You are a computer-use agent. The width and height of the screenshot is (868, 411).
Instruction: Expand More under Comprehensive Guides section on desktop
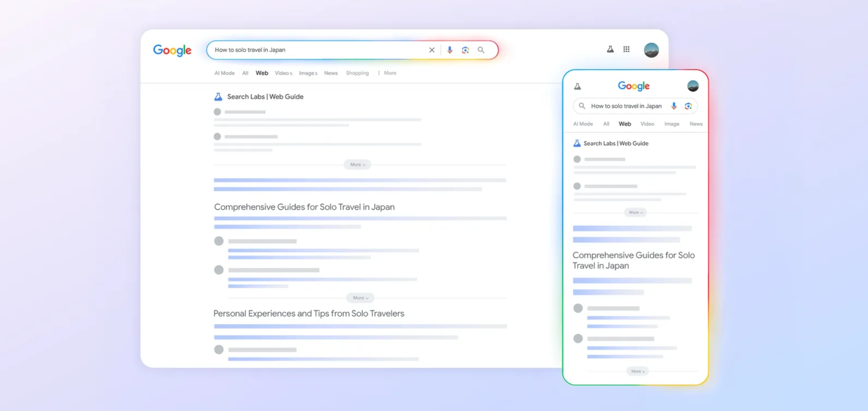pyautogui.click(x=360, y=298)
